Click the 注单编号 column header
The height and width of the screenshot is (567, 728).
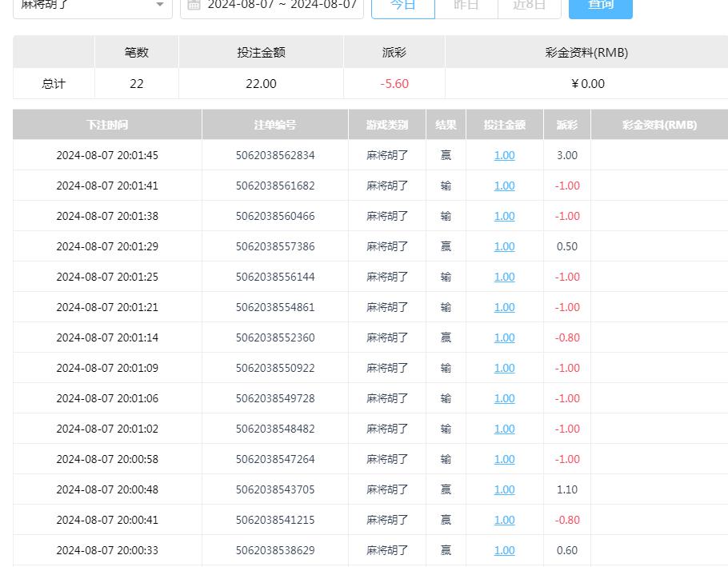(x=275, y=124)
